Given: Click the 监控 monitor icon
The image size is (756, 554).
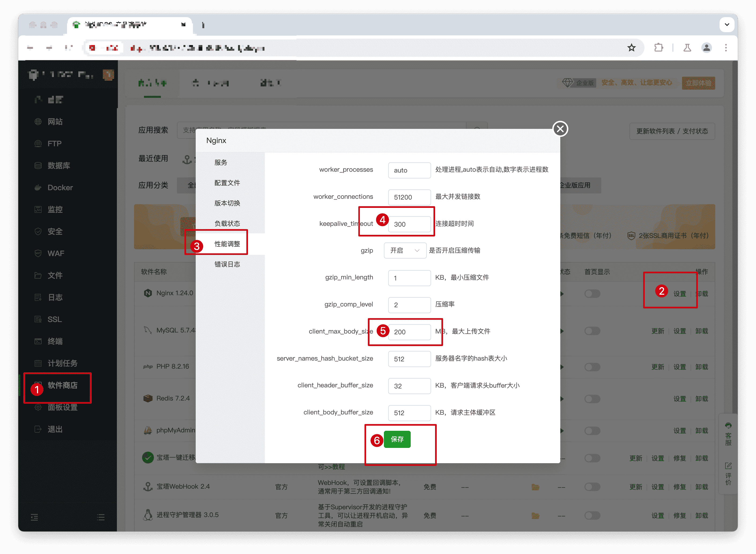Looking at the screenshot, I should (38, 209).
